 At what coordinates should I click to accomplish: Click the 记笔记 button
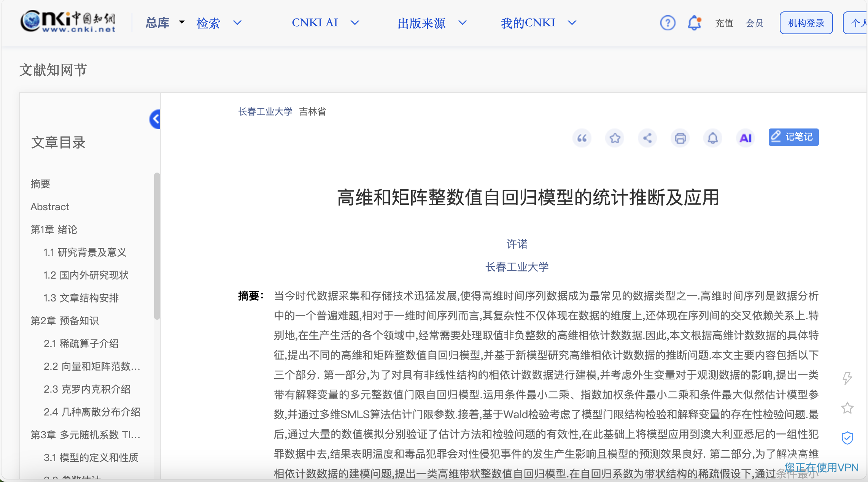tap(793, 137)
